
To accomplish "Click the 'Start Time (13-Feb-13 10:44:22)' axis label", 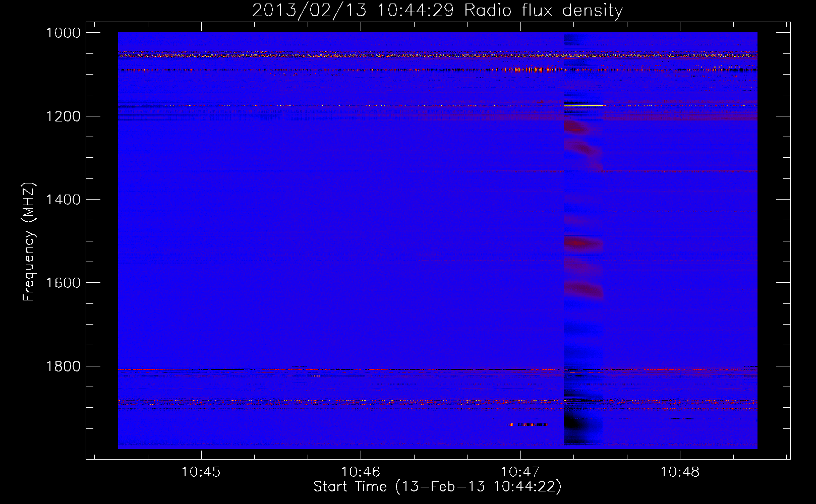I will pos(437,487).
